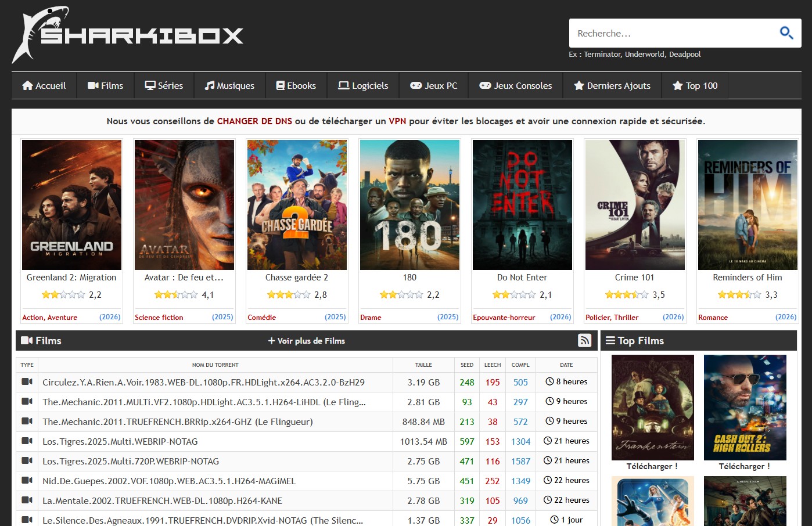This screenshot has height=526, width=812.
Task: Click the camera icon for Nid.De.Guepes row
Action: pyautogui.click(x=27, y=481)
